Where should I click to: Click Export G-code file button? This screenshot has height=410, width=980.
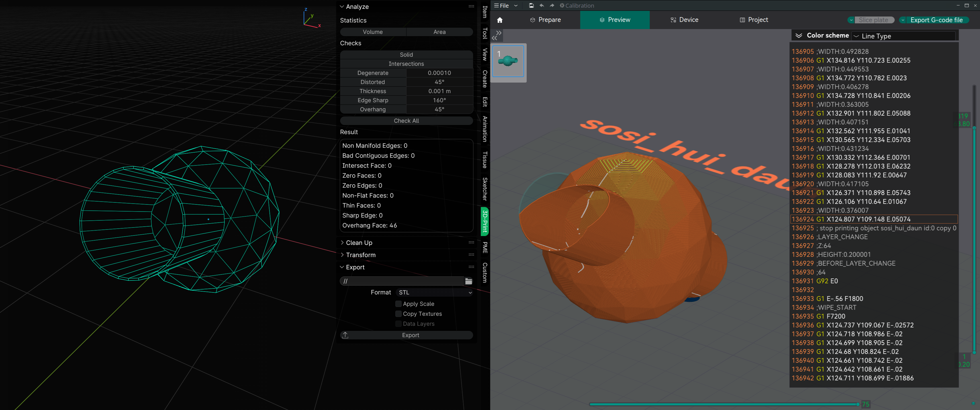click(x=936, y=20)
